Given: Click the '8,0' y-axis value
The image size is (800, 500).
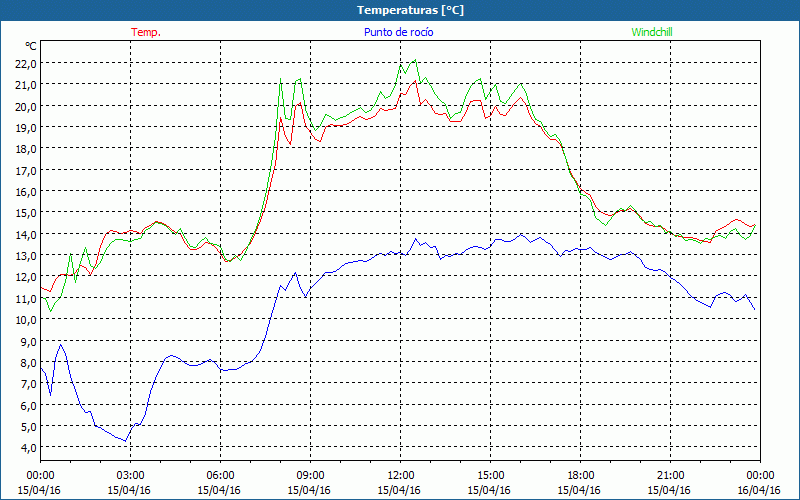Looking at the screenshot, I should (29, 363).
